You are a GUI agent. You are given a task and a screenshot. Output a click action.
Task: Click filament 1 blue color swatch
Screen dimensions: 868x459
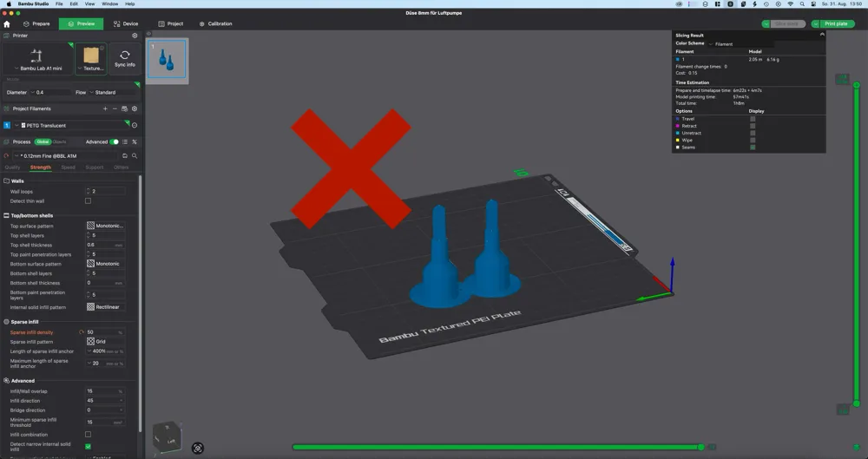click(x=7, y=125)
